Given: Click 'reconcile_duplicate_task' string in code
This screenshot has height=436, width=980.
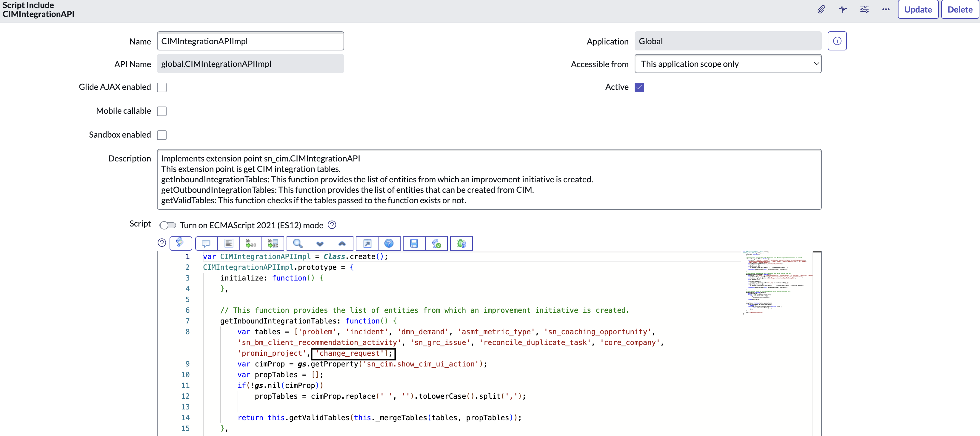Looking at the screenshot, I should 535,343.
